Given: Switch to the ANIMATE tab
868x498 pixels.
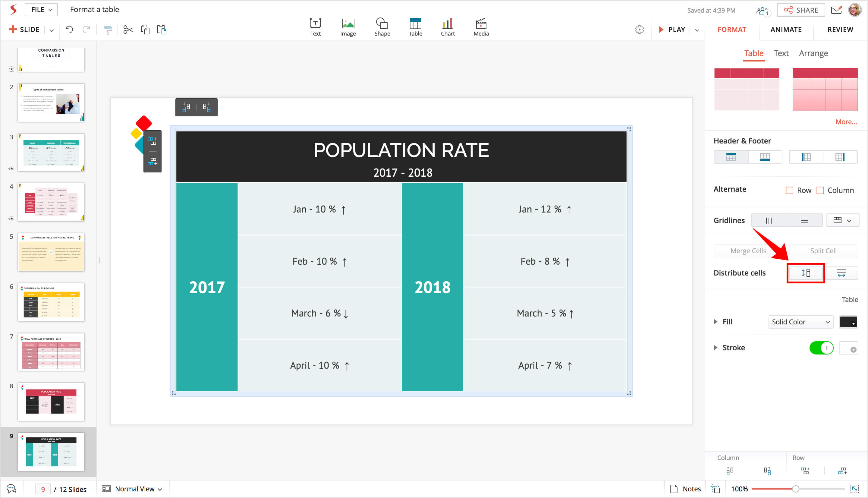Looking at the screenshot, I should 786,30.
